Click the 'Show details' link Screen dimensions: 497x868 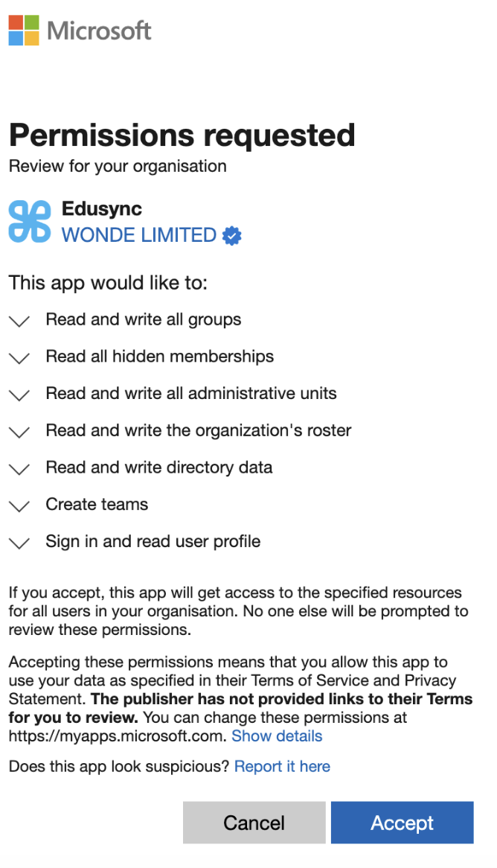point(277,736)
